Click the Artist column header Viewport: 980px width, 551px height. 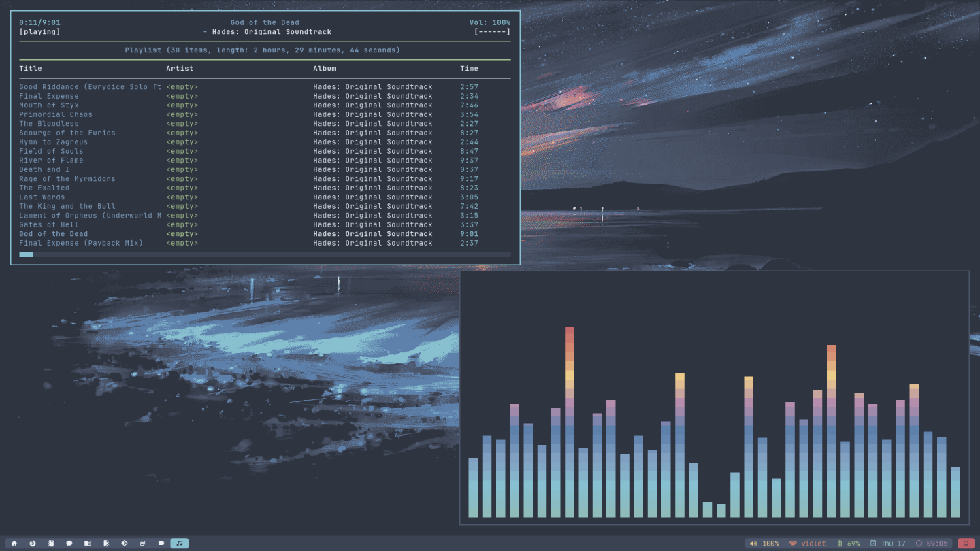pos(180,69)
